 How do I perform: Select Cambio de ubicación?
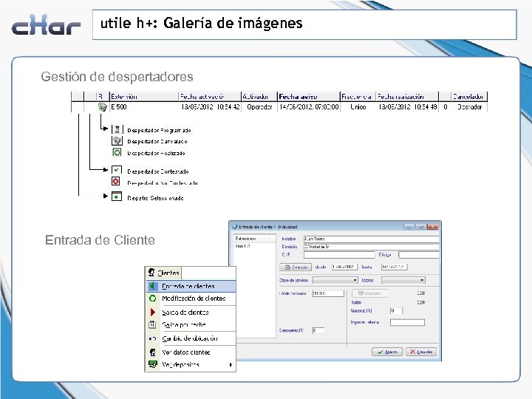click(191, 338)
